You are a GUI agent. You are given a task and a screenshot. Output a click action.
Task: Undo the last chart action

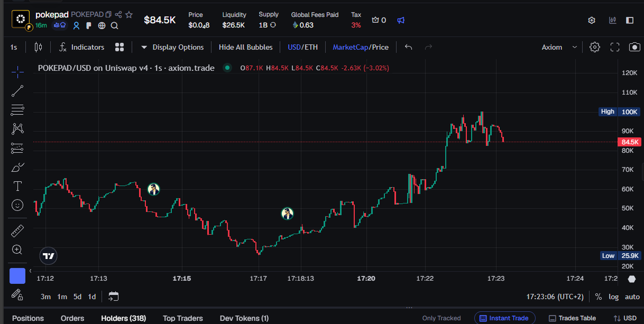(x=408, y=47)
